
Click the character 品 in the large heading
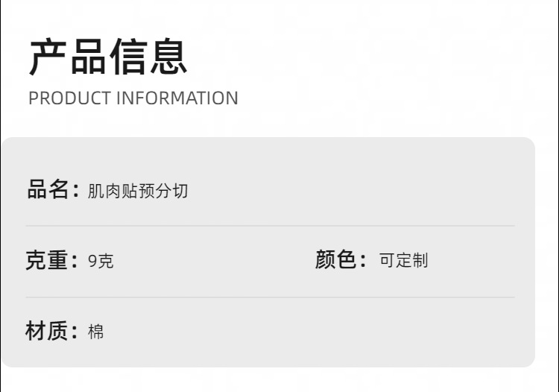coord(88,57)
